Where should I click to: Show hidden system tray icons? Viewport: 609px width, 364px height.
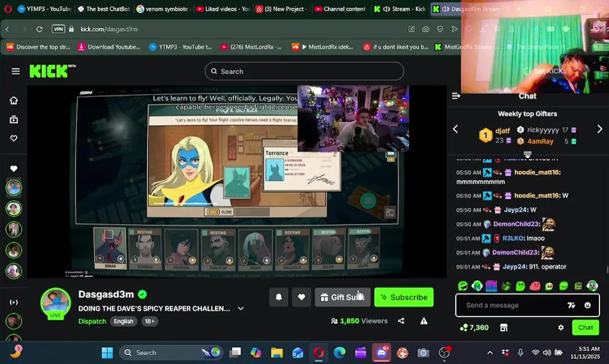coord(490,353)
